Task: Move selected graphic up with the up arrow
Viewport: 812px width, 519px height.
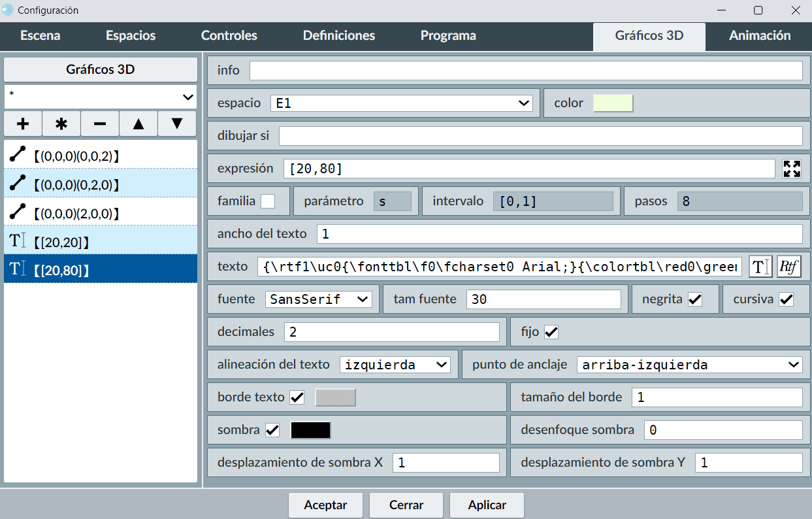Action: [x=138, y=124]
